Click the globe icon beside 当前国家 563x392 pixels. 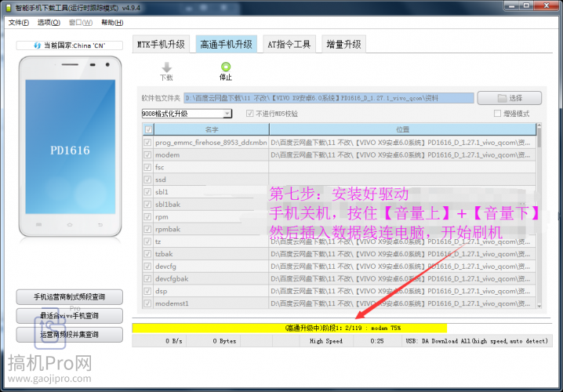click(36, 45)
